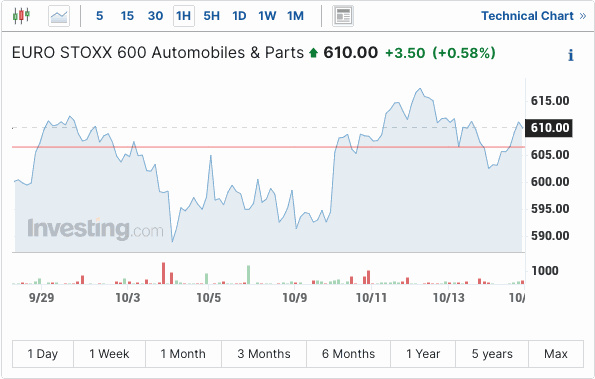Open the news layout icon
This screenshot has height=379, width=595.
coord(343,16)
